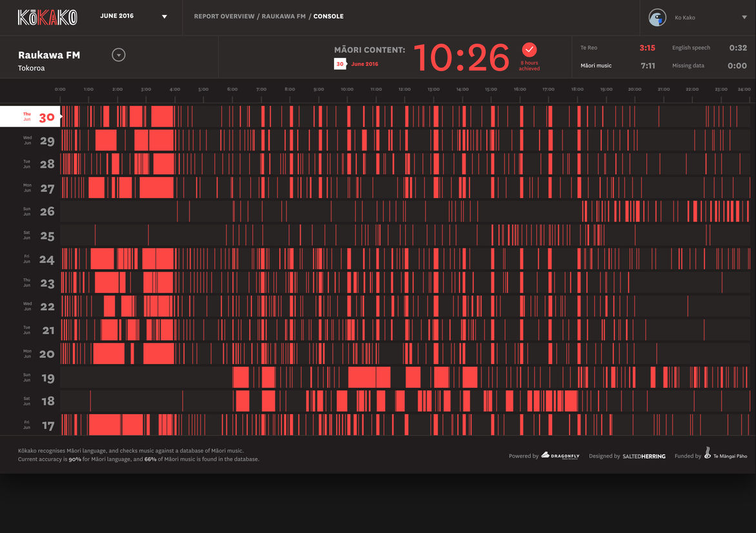The height and width of the screenshot is (533, 756).
Task: Open the June 2016 month dropdown
Action: point(164,17)
